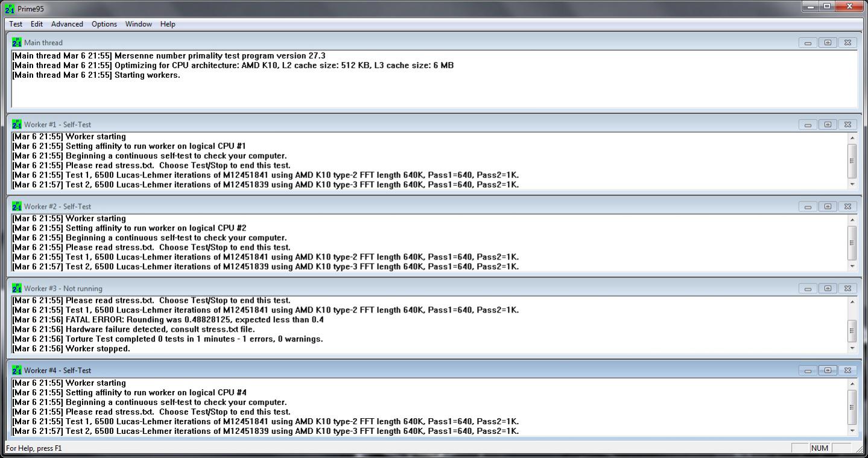Open the Window menu
Screen dimensions: 868x458
pos(138,24)
